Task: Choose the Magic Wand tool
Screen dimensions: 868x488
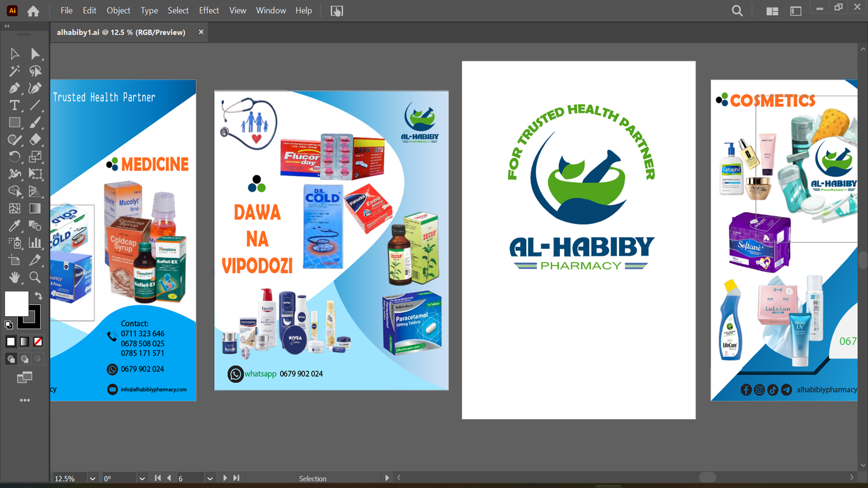Action: coord(15,71)
